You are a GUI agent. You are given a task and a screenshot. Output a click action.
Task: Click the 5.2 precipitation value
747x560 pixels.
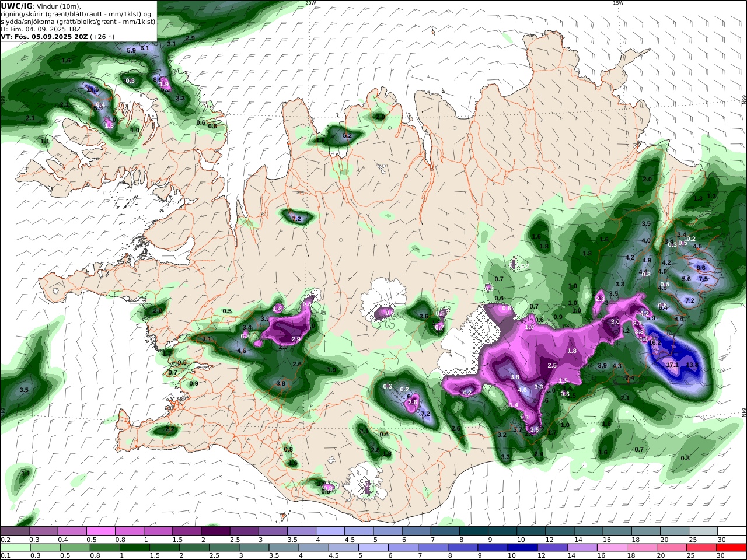(347, 135)
